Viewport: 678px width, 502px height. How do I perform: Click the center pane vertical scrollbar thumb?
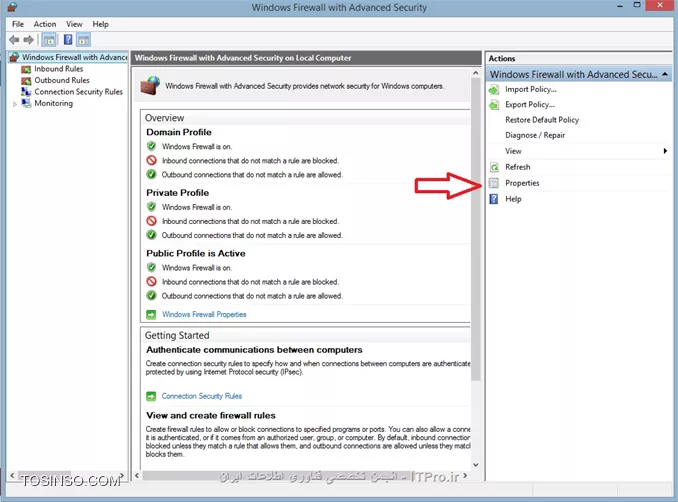[476, 229]
